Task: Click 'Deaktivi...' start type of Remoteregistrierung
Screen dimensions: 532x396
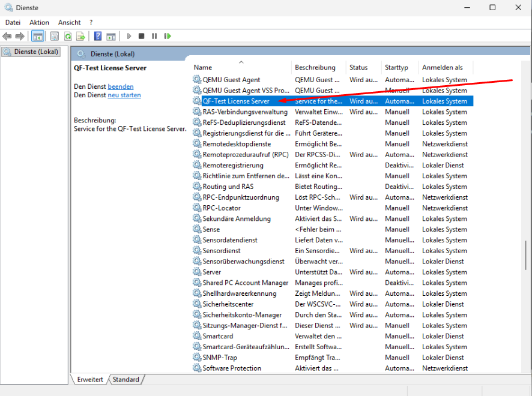Action: (399, 165)
